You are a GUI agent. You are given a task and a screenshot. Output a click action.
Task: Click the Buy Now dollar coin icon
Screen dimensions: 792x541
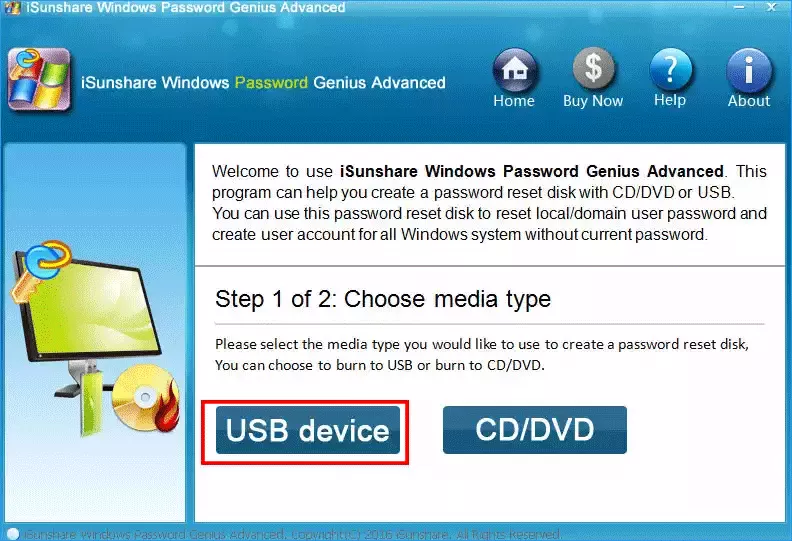[x=593, y=68]
